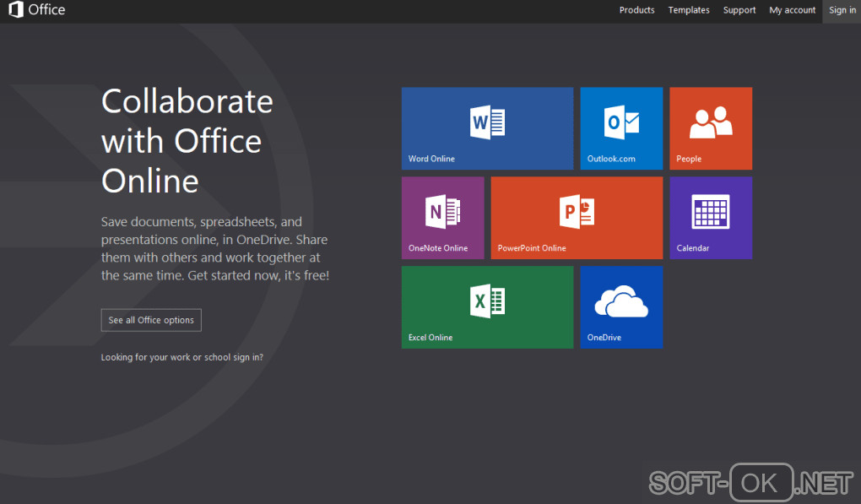Open the Word Online tile icon
The width and height of the screenshot is (861, 504).
coord(488,122)
